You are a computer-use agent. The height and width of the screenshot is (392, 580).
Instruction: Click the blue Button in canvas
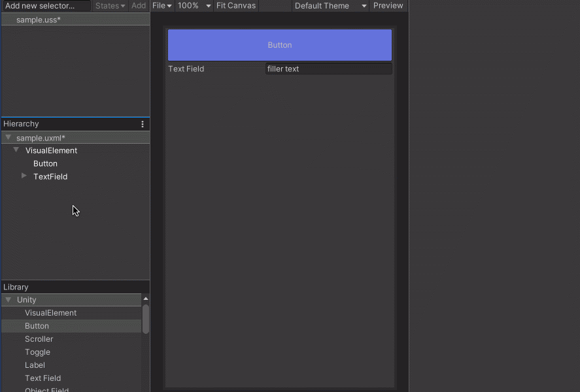280,45
